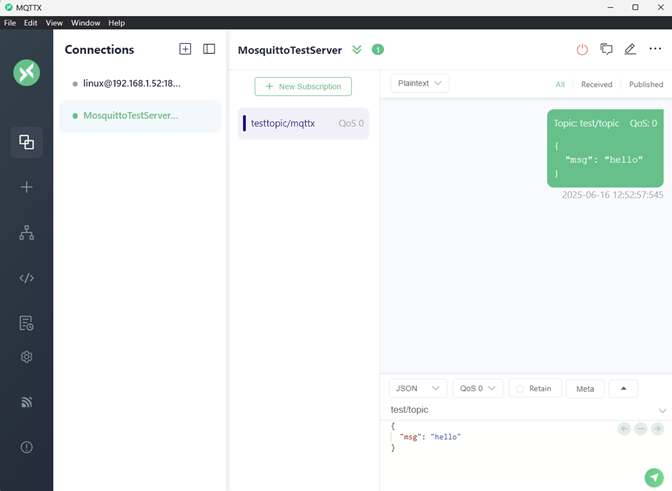Click the add new connection plus icon

[x=185, y=49]
